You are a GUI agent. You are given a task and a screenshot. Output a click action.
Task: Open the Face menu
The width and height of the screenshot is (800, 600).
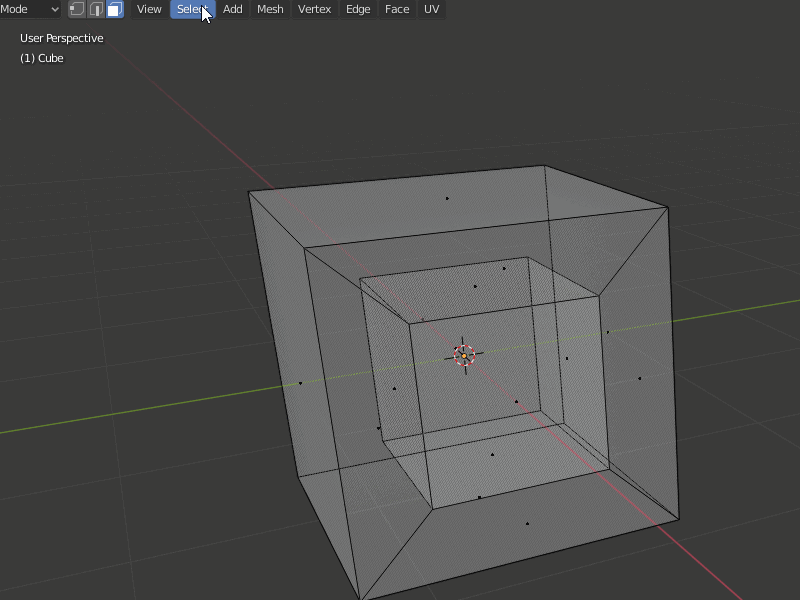[396, 9]
